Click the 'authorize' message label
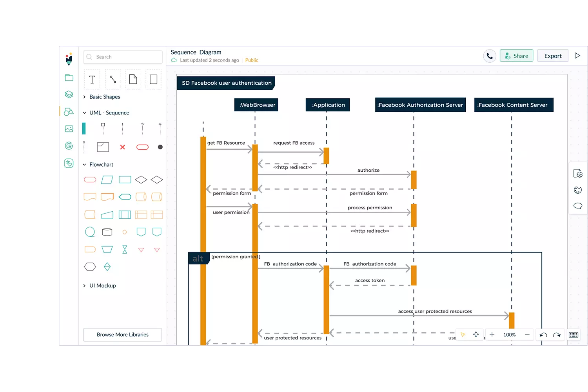Screen dimensions: 588x392 pos(368,170)
